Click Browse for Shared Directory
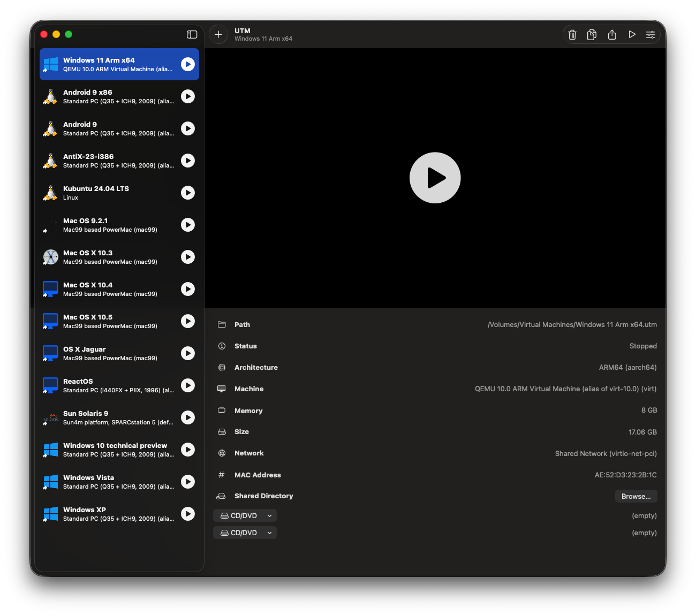Screen dimensions: 696x616 (x=636, y=496)
